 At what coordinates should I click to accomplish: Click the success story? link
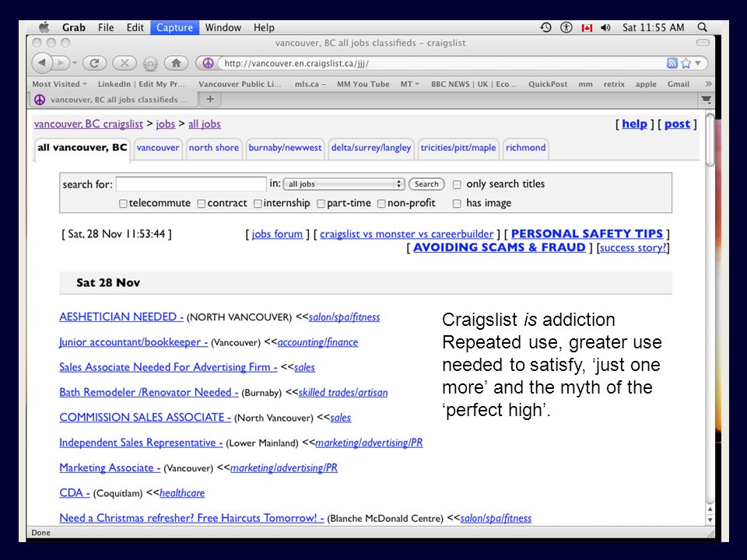point(633,247)
